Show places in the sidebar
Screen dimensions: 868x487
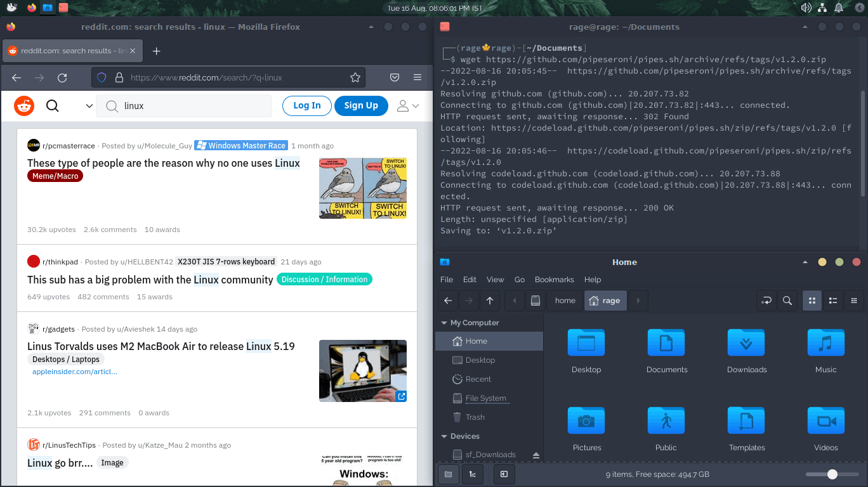pyautogui.click(x=448, y=474)
